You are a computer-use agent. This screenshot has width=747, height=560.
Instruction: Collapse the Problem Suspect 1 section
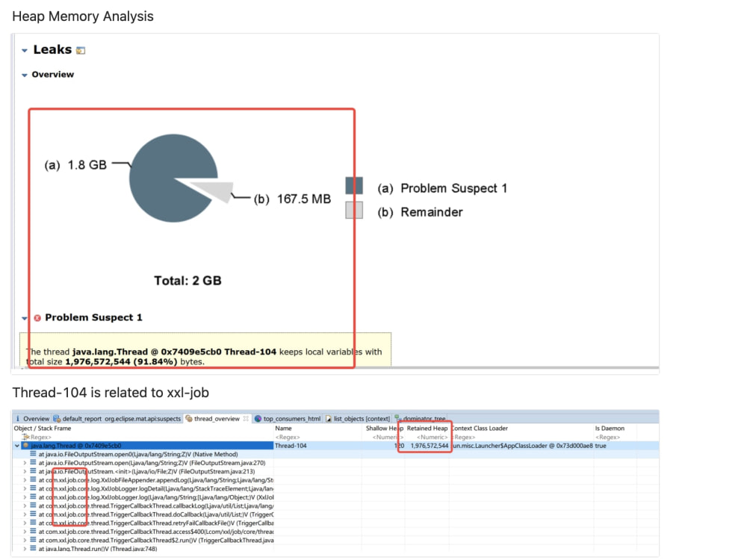(x=25, y=318)
